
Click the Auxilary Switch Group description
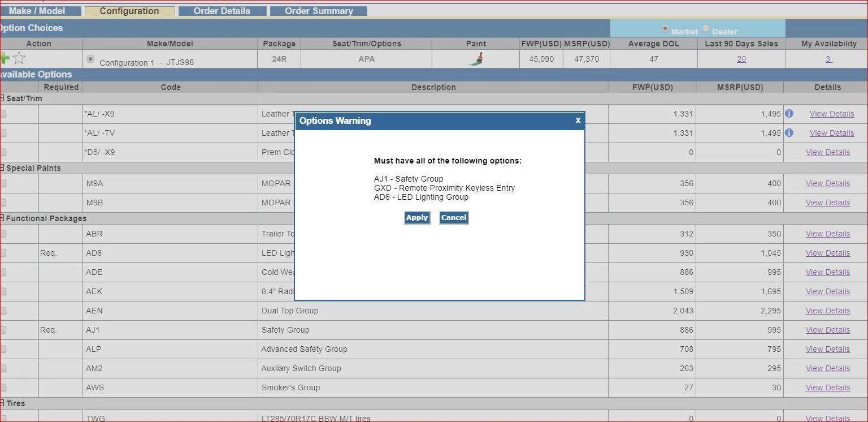(x=301, y=368)
